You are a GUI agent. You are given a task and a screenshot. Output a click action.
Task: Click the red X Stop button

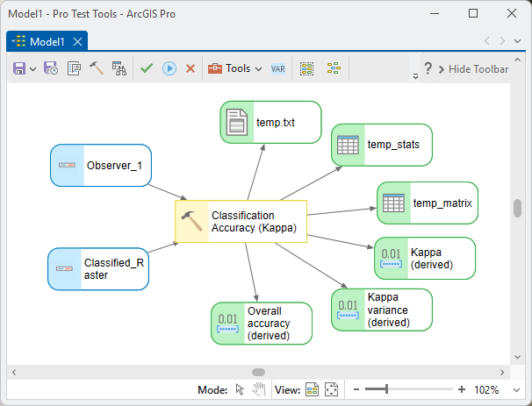coord(191,68)
